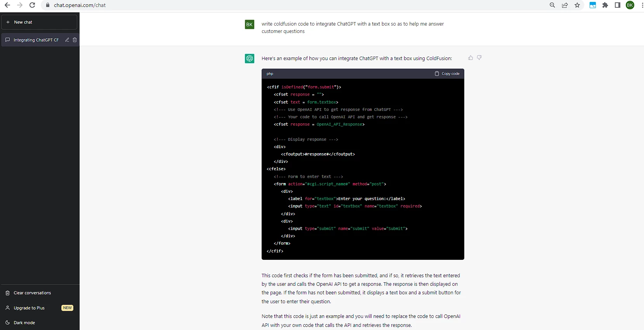
Task: Delete the Integrating ChatGPT CF conversation via trash
Action: click(75, 40)
